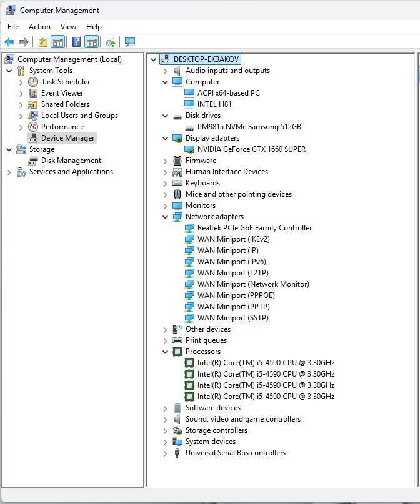The width and height of the screenshot is (420, 504).
Task: Select NVIDIA GeForce GTX 1660 SUPER device
Action: tap(251, 149)
